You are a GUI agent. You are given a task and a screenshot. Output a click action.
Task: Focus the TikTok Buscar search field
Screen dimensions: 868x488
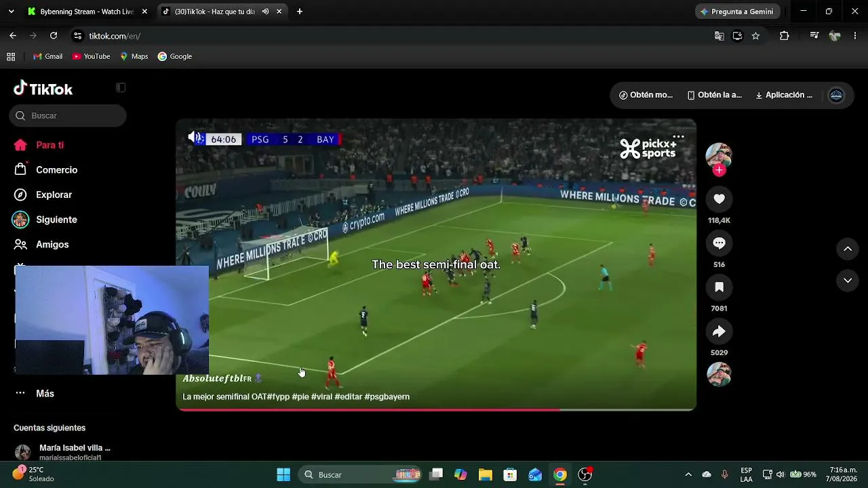point(68,116)
